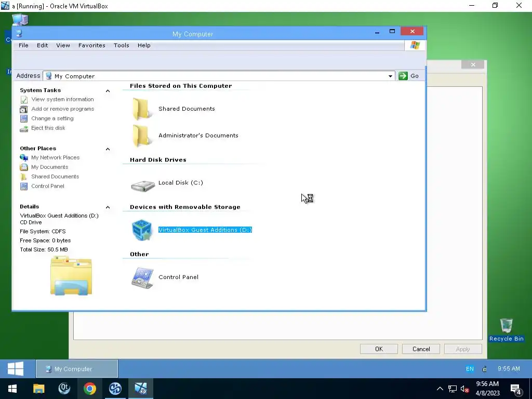Select the Local Disk (C:) drive icon

(143, 185)
